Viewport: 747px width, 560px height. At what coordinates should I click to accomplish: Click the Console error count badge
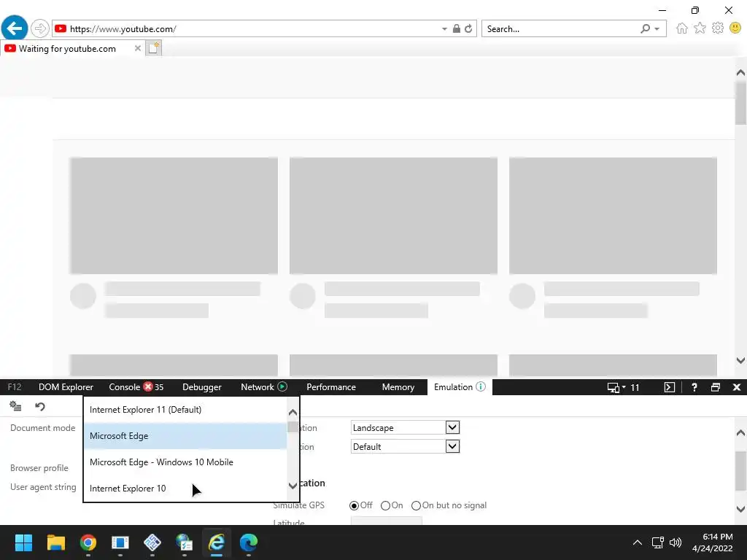pyautogui.click(x=154, y=387)
